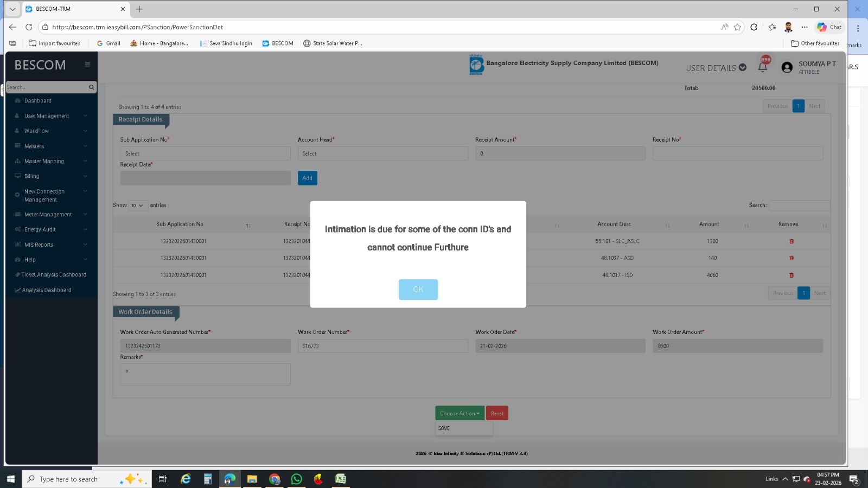Open the browser extensions icon
The image size is (868, 488).
[754, 27]
